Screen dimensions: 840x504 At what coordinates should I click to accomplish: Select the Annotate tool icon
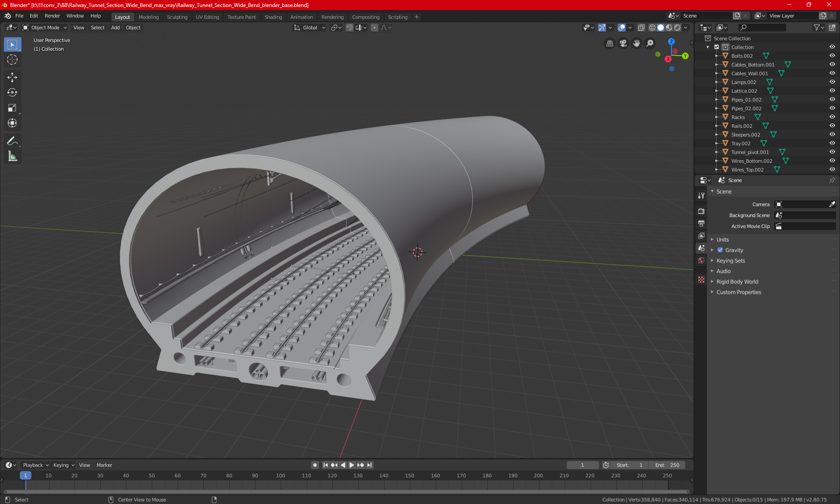coord(12,141)
